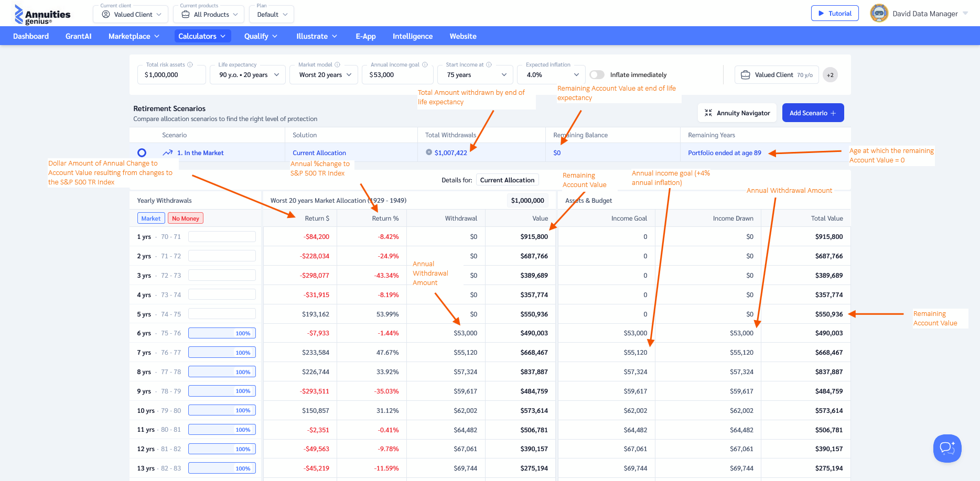Click the $1,000,000 market allocation value

click(x=527, y=201)
